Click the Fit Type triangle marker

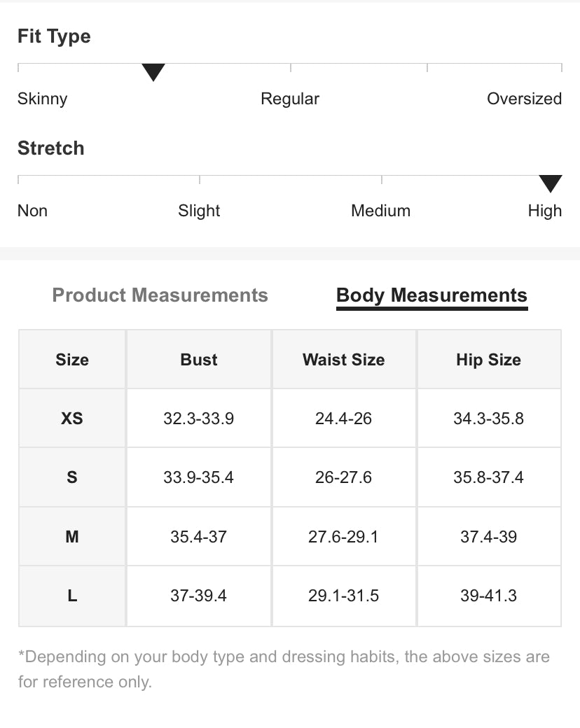point(153,71)
